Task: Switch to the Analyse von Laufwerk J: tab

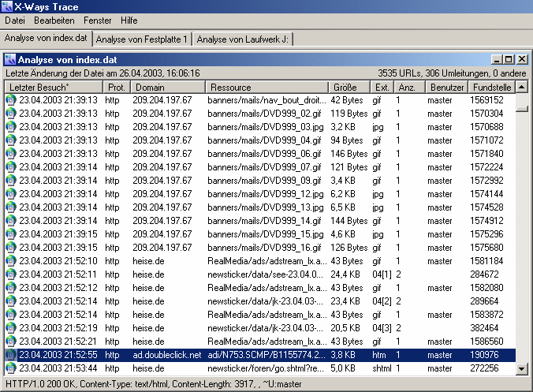Action: pyautogui.click(x=242, y=39)
